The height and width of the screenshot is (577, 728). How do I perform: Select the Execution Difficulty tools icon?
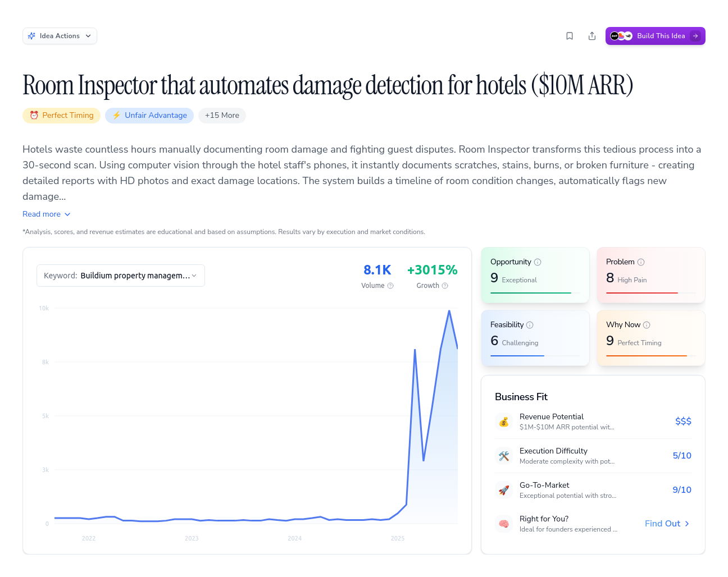(504, 456)
